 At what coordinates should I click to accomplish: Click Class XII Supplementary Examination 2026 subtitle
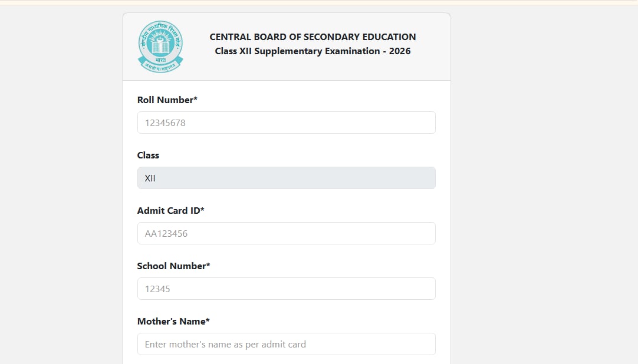point(313,51)
